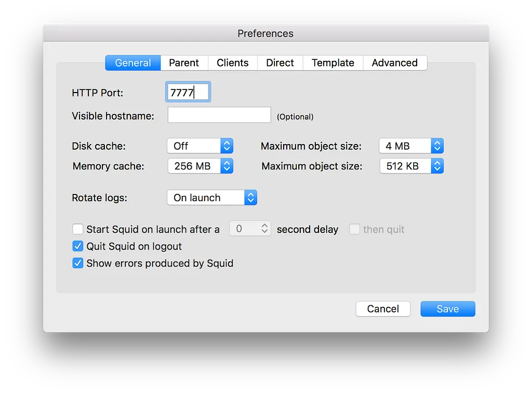
Task: Click into the HTTP Port field
Action: tap(188, 92)
